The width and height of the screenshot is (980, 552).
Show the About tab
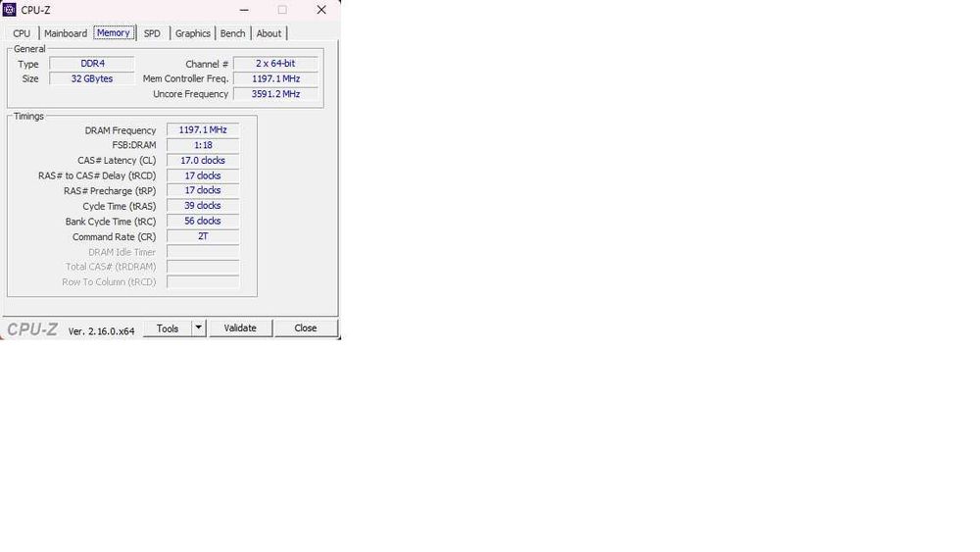tap(269, 33)
